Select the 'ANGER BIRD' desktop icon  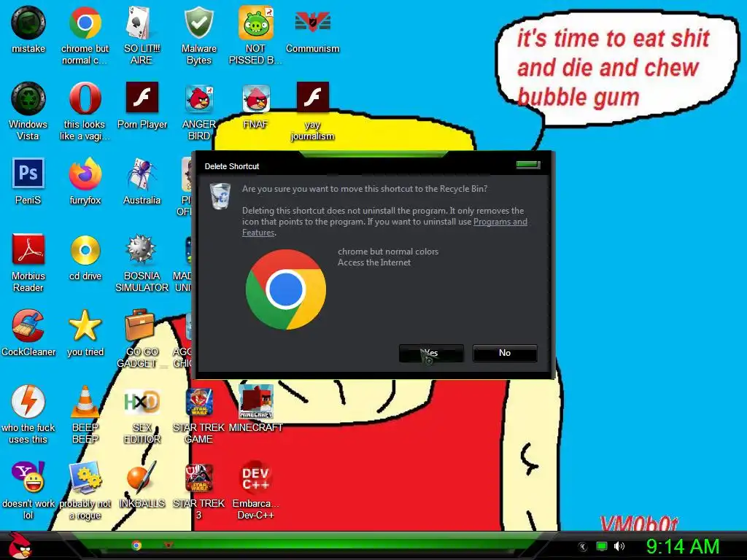pyautogui.click(x=198, y=112)
